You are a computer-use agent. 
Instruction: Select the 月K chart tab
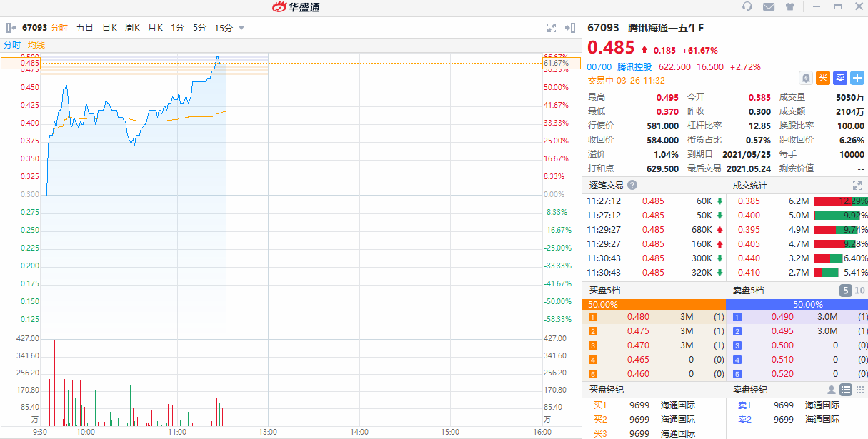point(155,28)
